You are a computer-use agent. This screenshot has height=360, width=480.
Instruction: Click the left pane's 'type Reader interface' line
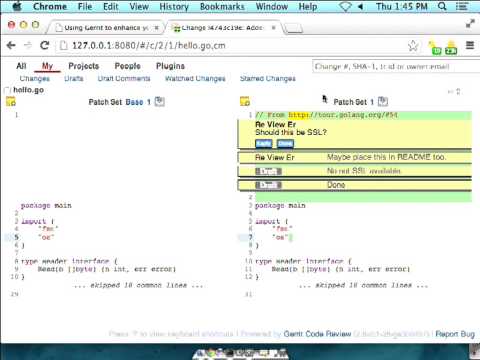point(69,261)
